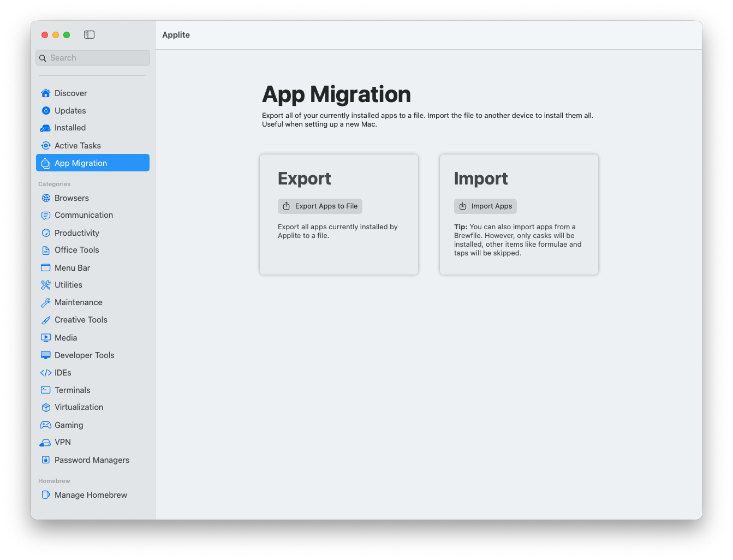Browse the Office Tools category
The height and width of the screenshot is (560, 733).
click(93, 250)
